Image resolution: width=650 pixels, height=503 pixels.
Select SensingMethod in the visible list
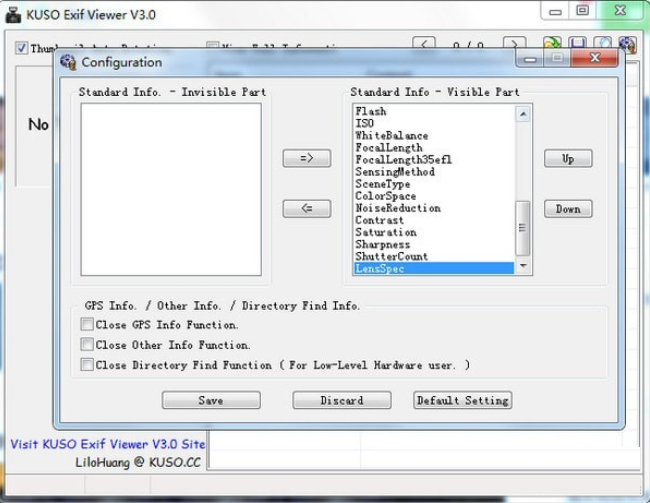point(434,172)
